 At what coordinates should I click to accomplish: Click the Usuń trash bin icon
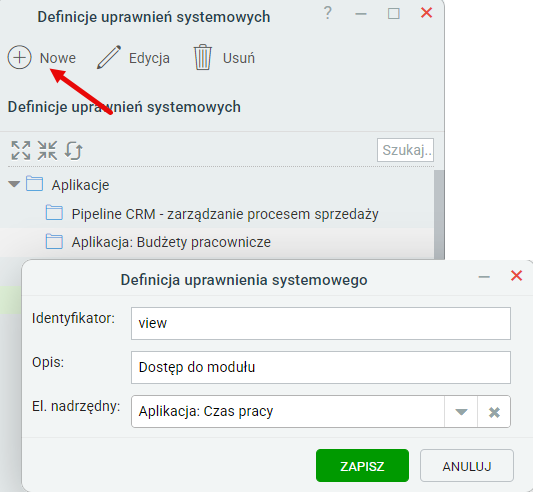203,57
